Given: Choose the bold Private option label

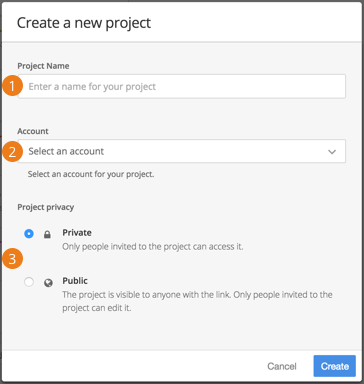Looking at the screenshot, I should [x=77, y=233].
